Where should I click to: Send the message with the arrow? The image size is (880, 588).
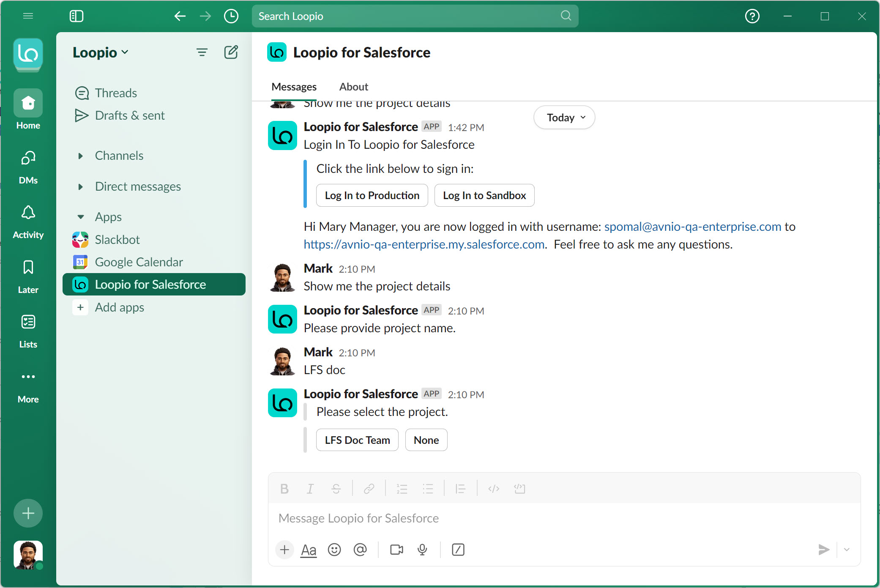pos(824,550)
